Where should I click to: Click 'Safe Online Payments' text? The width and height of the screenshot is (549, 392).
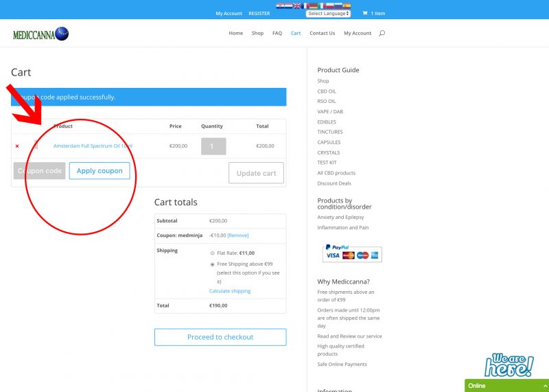[342, 365]
